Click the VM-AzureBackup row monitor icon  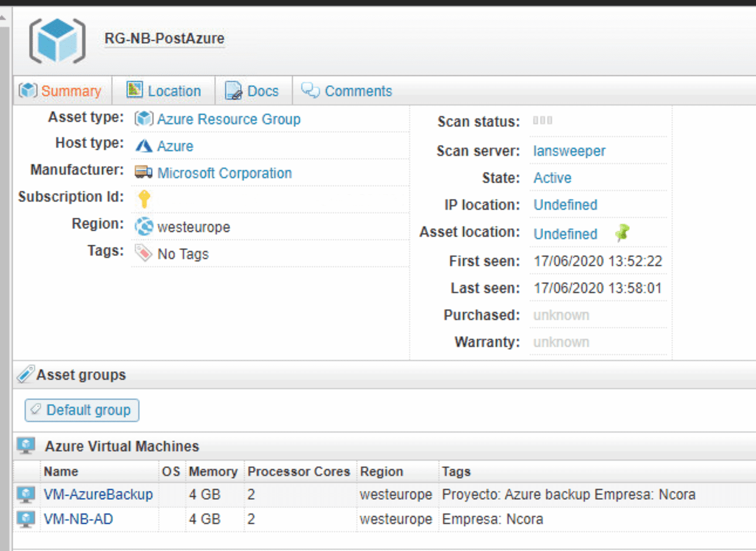tap(26, 494)
